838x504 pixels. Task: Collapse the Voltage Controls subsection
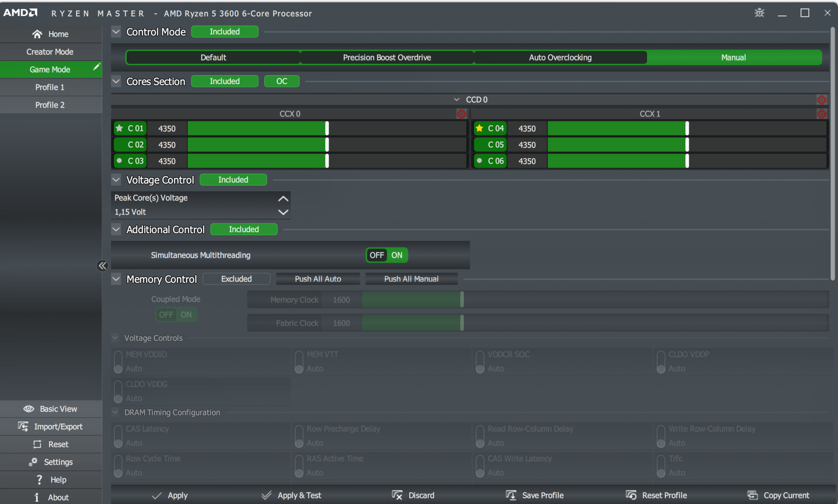pos(115,338)
